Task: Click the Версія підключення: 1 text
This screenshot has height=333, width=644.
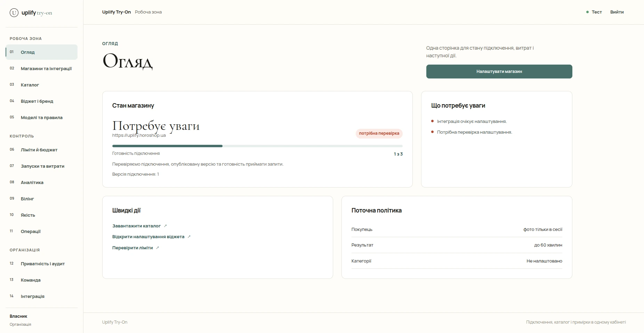Action: point(136,174)
